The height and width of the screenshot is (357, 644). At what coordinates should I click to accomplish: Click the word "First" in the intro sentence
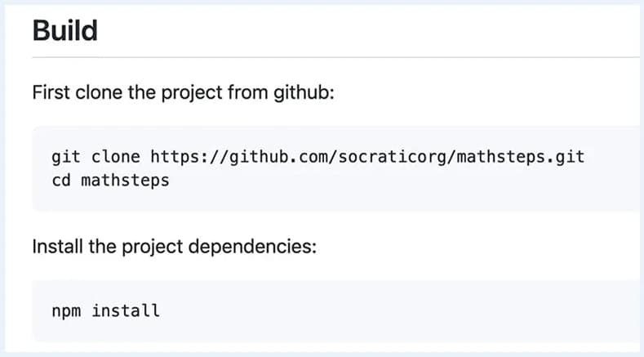coord(50,91)
